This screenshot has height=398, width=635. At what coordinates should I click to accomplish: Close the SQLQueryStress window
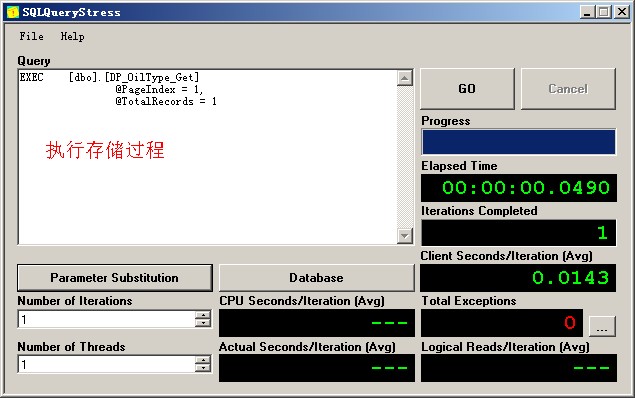[622, 12]
